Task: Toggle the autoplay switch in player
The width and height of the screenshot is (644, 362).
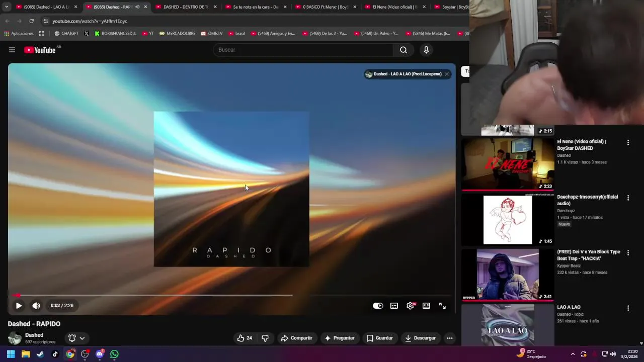Action: 378,306
